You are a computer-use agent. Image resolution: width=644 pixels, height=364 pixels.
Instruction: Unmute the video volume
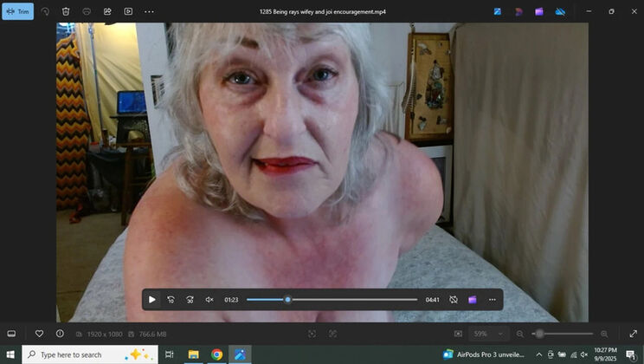(209, 299)
